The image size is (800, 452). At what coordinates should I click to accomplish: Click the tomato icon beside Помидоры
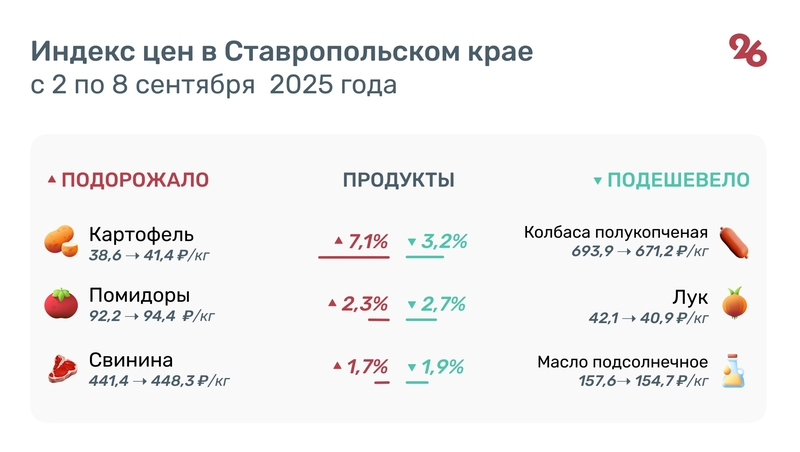point(60,304)
